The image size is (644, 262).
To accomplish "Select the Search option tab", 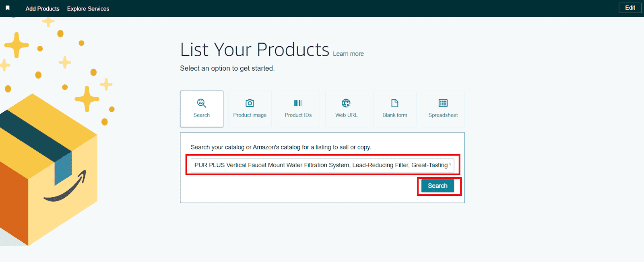I will coord(202,109).
